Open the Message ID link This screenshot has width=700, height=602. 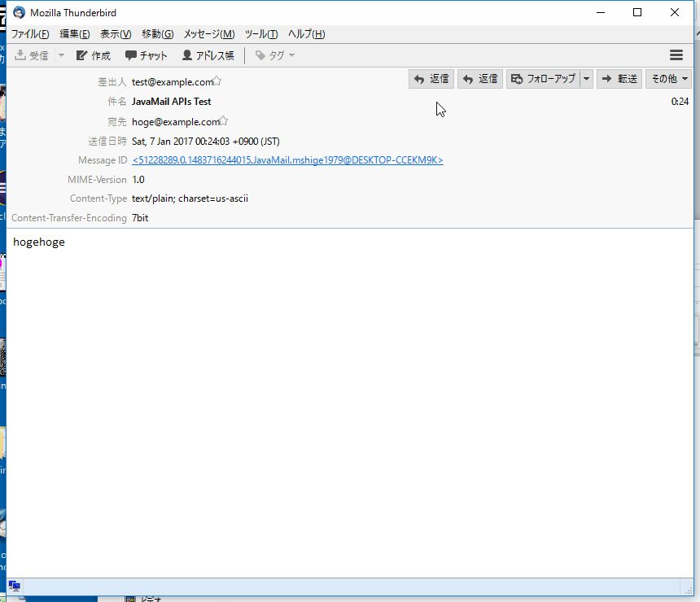[287, 160]
